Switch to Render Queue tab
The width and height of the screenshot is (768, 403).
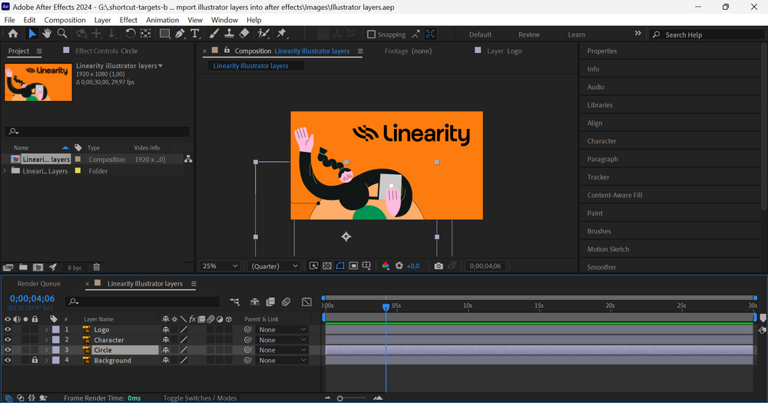(39, 284)
